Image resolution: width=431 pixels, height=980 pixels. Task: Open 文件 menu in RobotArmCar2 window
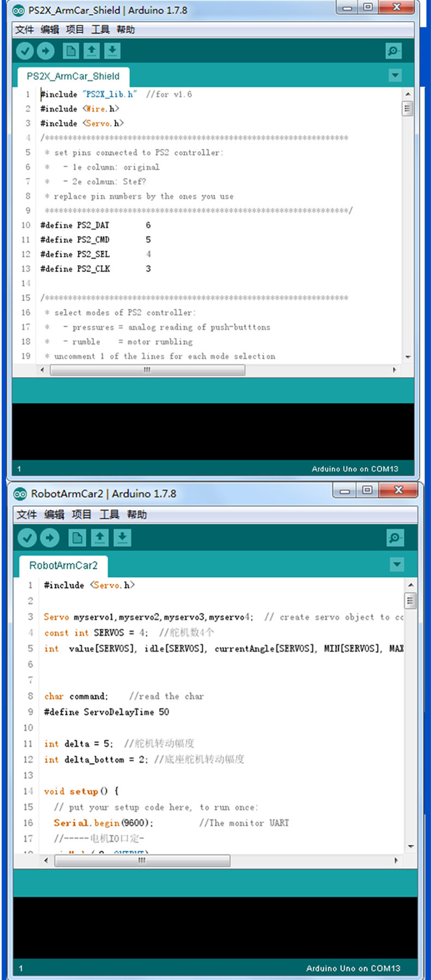[x=27, y=514]
